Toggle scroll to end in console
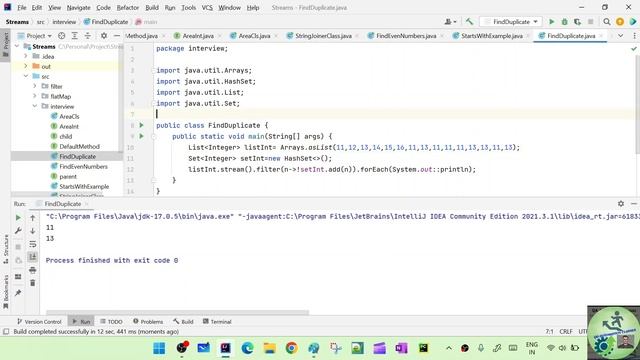Viewport: 640px width, 360px height. click(33, 257)
